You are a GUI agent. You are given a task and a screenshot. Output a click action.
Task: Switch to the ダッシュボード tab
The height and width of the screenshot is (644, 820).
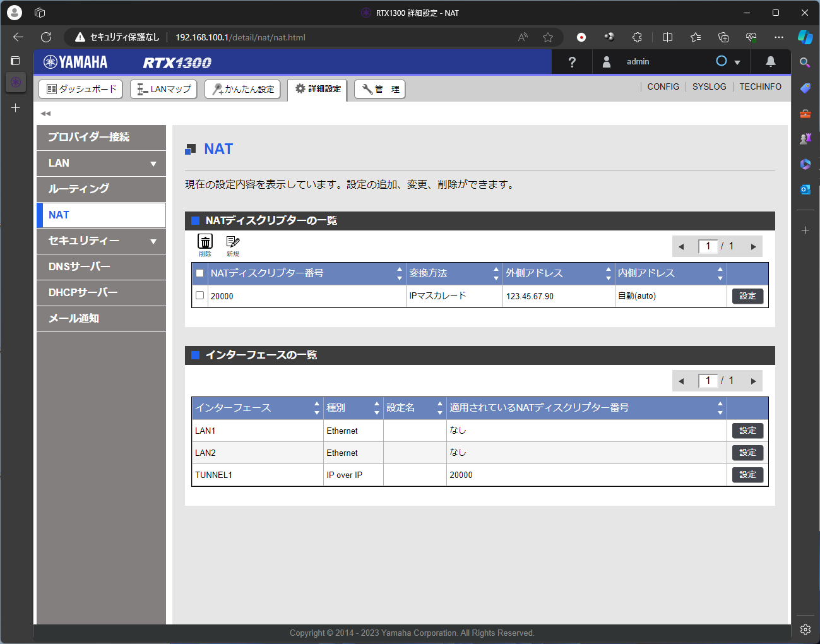[x=82, y=89]
